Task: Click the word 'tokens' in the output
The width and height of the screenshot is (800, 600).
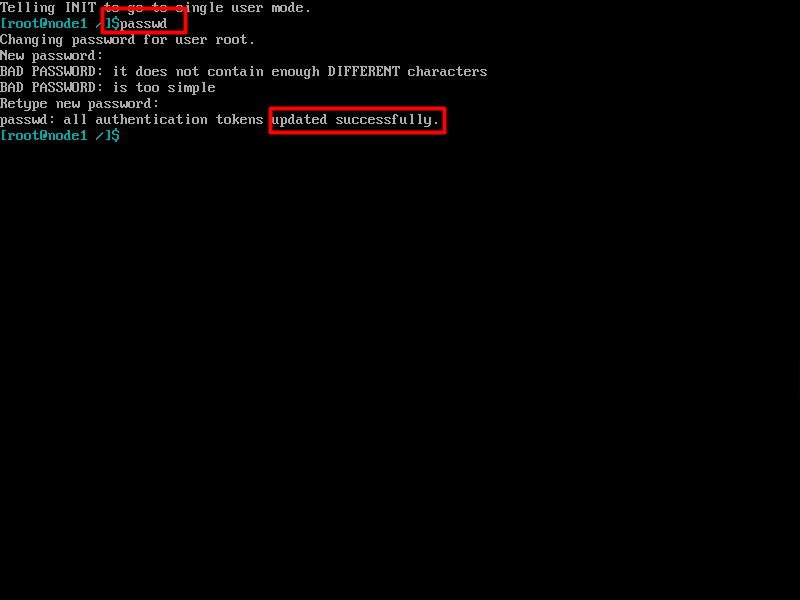Action: pos(239,120)
